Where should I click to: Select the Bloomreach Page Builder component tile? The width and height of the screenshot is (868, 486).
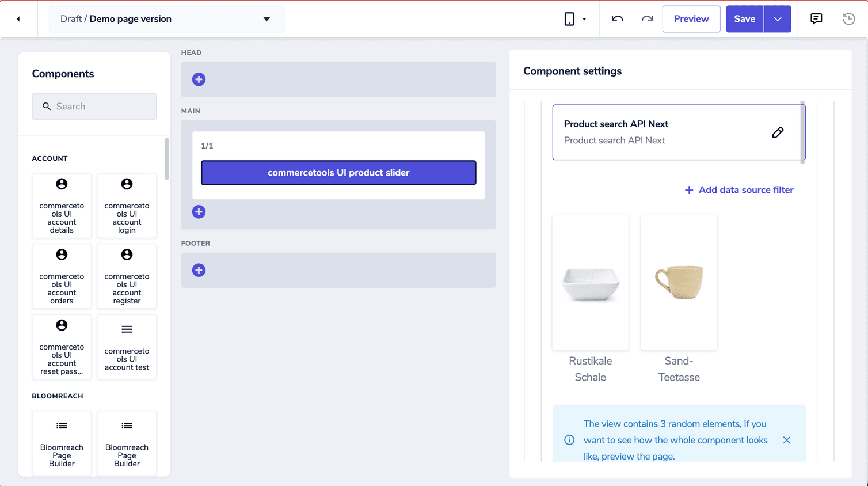pos(62,443)
